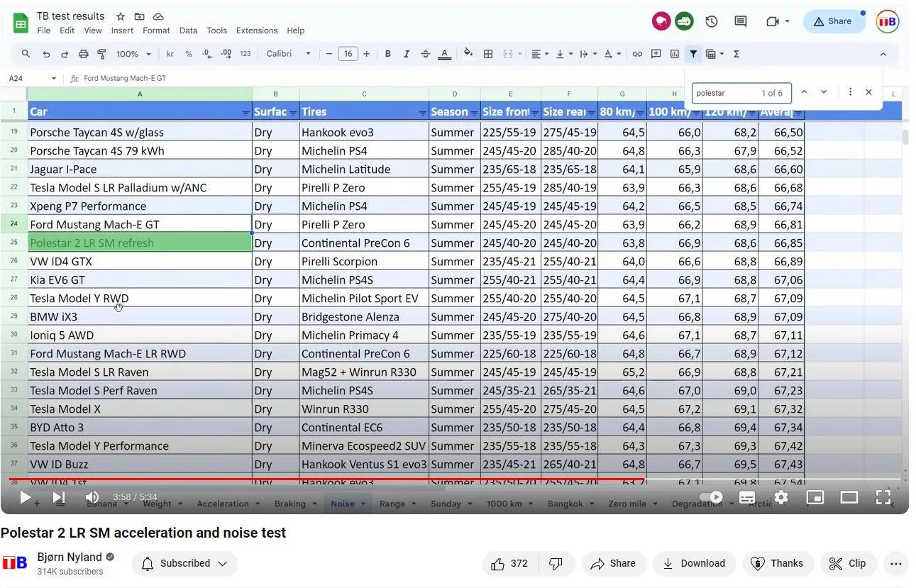Viewport: 916px width, 588px height.
Task: Open the Data menu
Action: click(x=188, y=30)
